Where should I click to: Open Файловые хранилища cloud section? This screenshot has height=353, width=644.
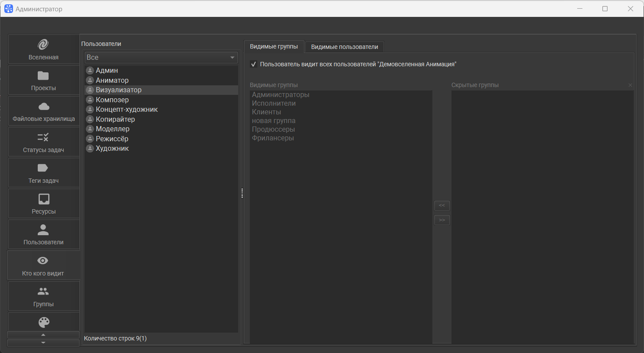43,111
